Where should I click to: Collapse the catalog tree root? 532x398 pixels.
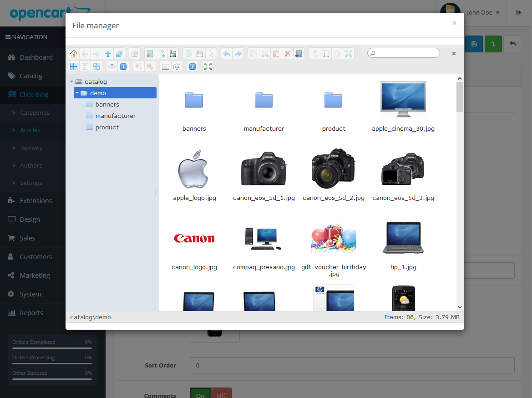pyautogui.click(x=71, y=82)
